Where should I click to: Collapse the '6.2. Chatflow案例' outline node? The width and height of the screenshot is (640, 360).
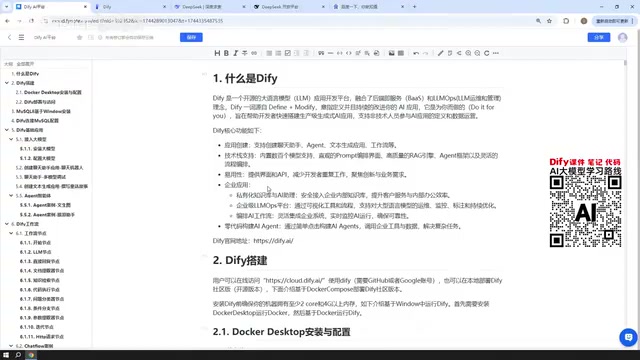pyautogui.click(x=11, y=346)
